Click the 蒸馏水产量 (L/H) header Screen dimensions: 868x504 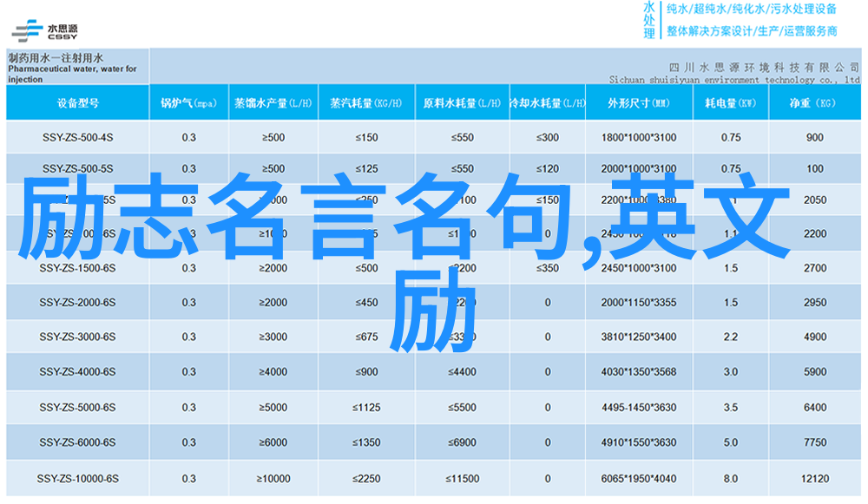coord(273,103)
